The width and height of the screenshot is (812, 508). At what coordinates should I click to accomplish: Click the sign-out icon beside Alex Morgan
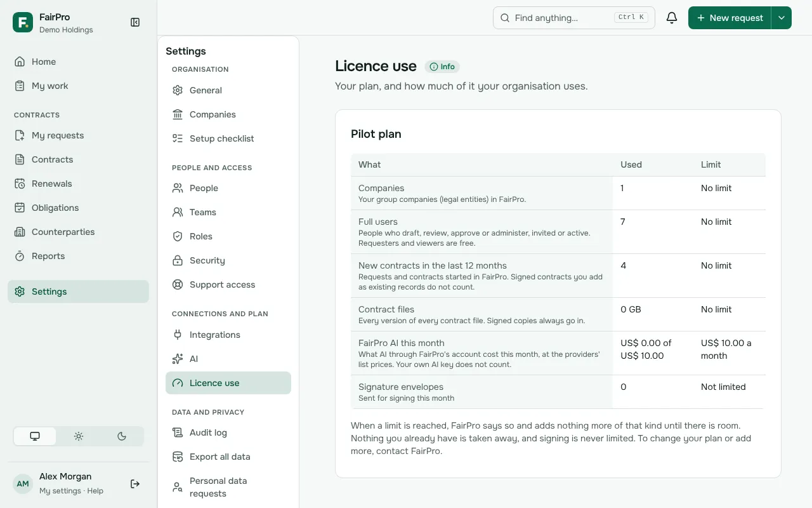point(135,484)
